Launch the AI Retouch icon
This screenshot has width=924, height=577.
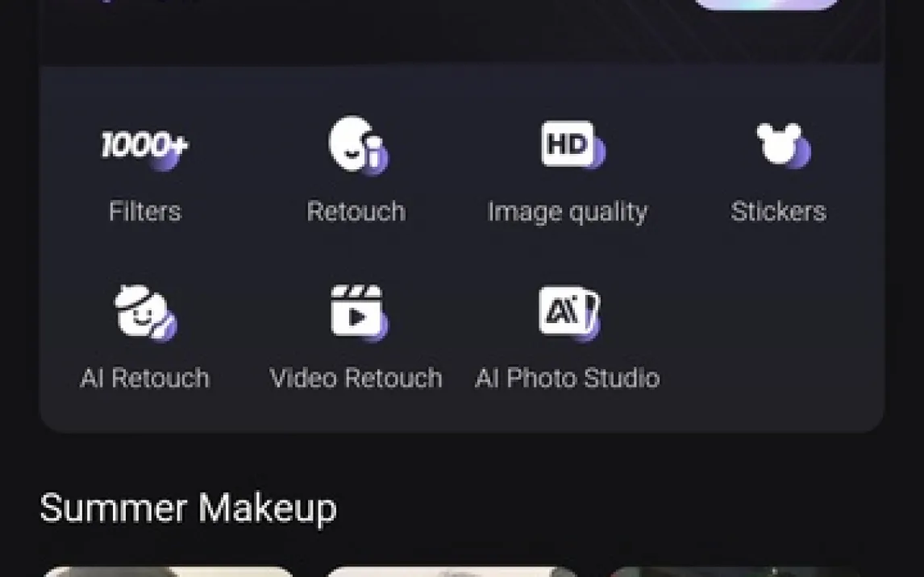[144, 313]
